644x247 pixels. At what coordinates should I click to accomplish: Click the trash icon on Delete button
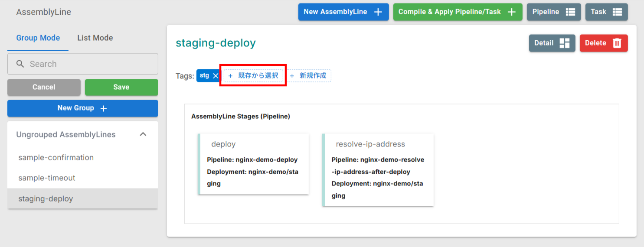coord(617,43)
